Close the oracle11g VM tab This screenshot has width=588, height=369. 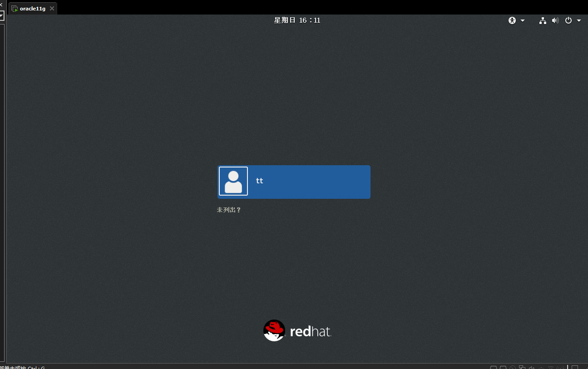click(52, 9)
